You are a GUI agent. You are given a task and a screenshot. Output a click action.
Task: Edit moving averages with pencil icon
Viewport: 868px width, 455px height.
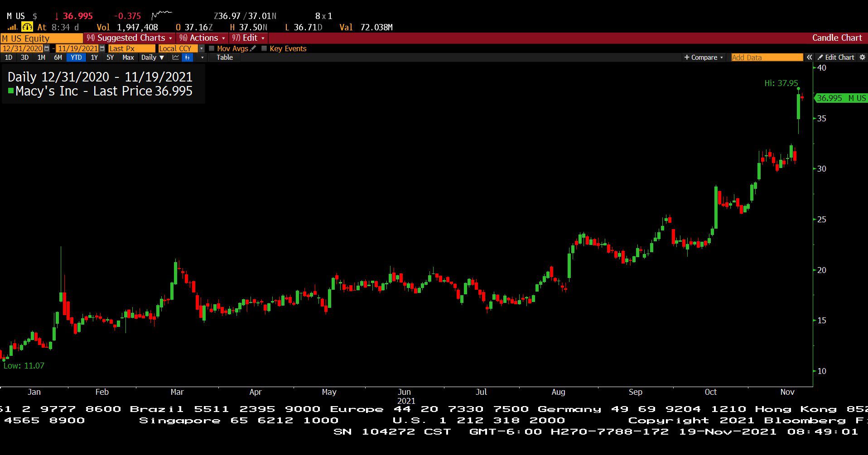pos(253,48)
